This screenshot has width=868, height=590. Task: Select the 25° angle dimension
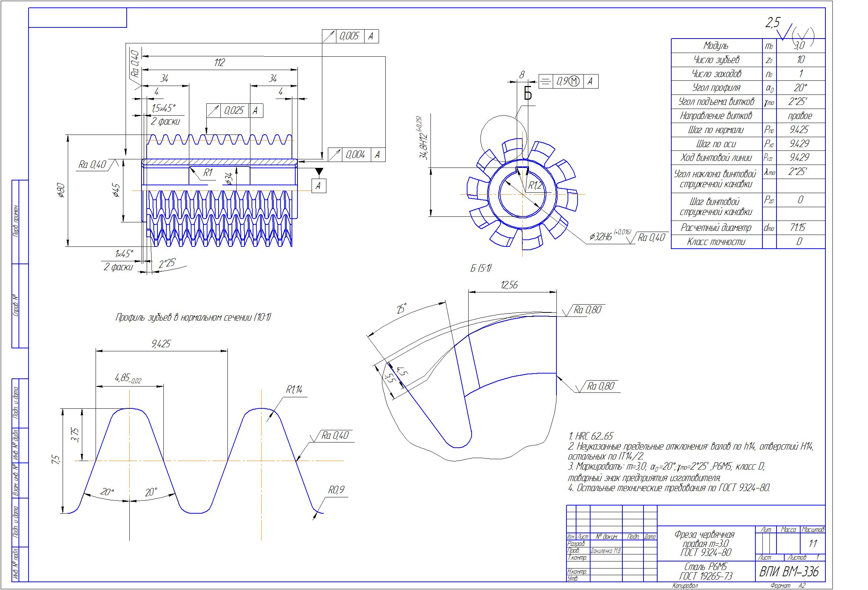tap(402, 309)
